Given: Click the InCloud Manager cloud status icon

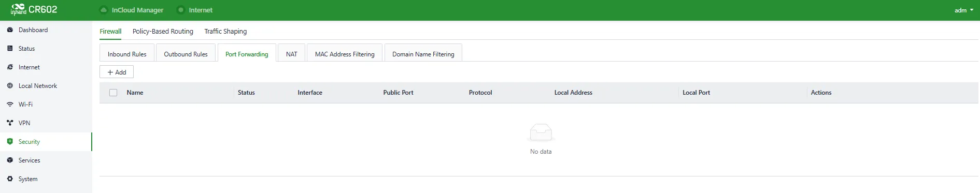Looking at the screenshot, I should tap(104, 10).
